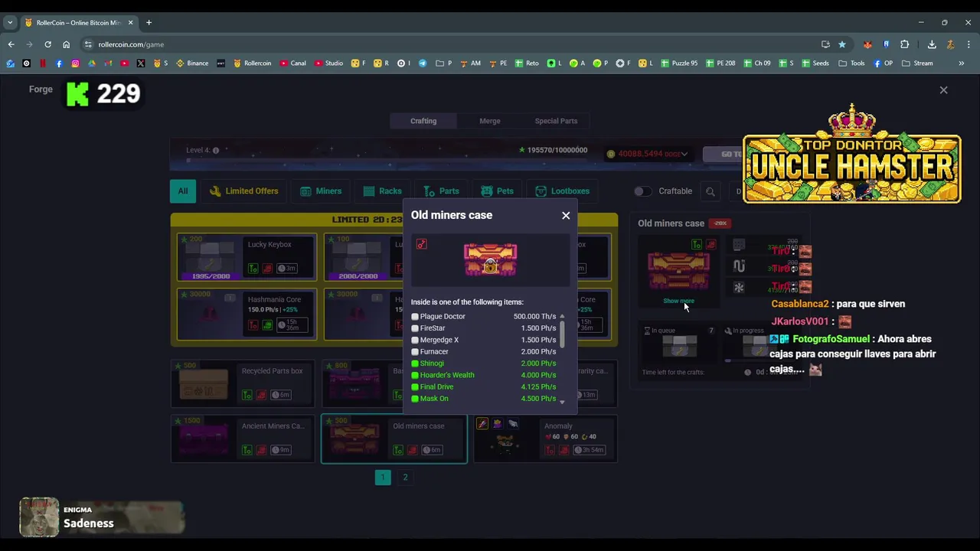Open the Rollercoin bookmark
Viewport: 980px width, 551px height.
[x=253, y=64]
